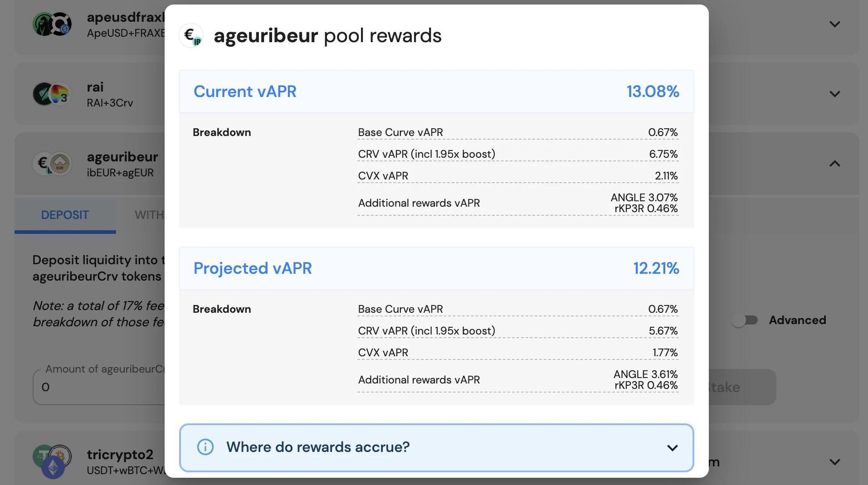Click the rai pool token icon
The width and height of the screenshot is (868, 485).
52,94
